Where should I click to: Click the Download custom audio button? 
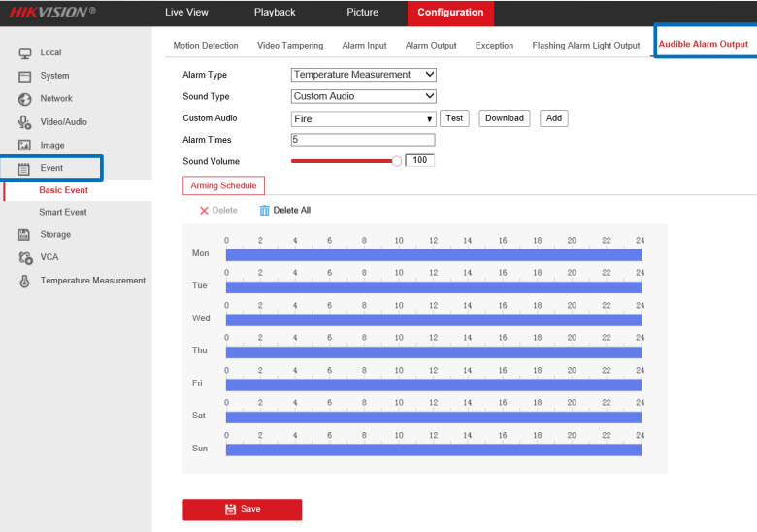504,118
